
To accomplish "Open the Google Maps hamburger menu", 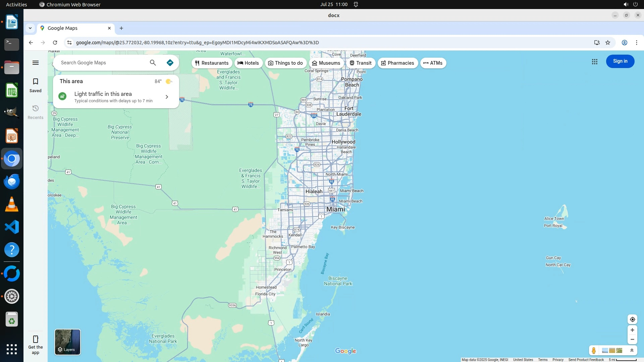I will pyautogui.click(x=36, y=63).
